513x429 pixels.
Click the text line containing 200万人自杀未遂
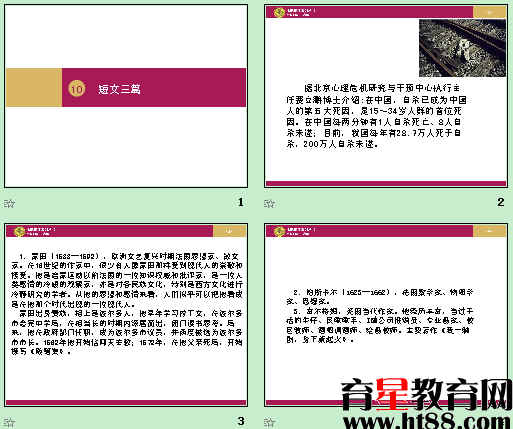tap(333, 144)
